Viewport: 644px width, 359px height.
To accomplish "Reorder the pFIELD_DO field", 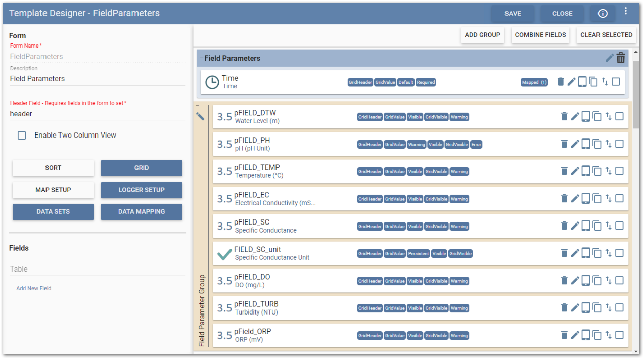I will click(609, 280).
